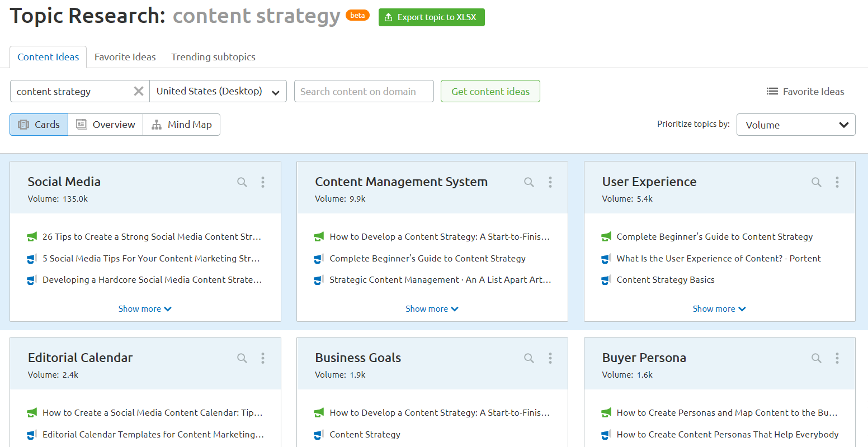Screen dimensions: 868x447
Task: Open Complete Beginner's Guide in Content Management card
Action: (428, 259)
